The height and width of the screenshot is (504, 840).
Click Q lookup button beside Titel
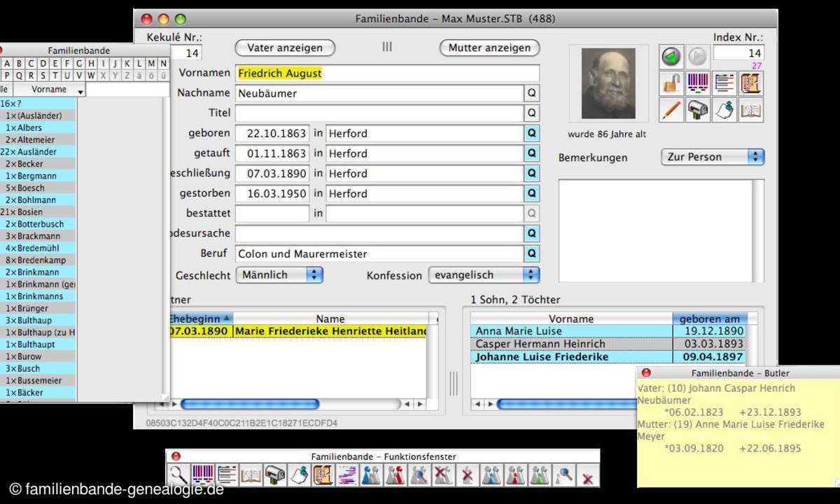[532, 113]
